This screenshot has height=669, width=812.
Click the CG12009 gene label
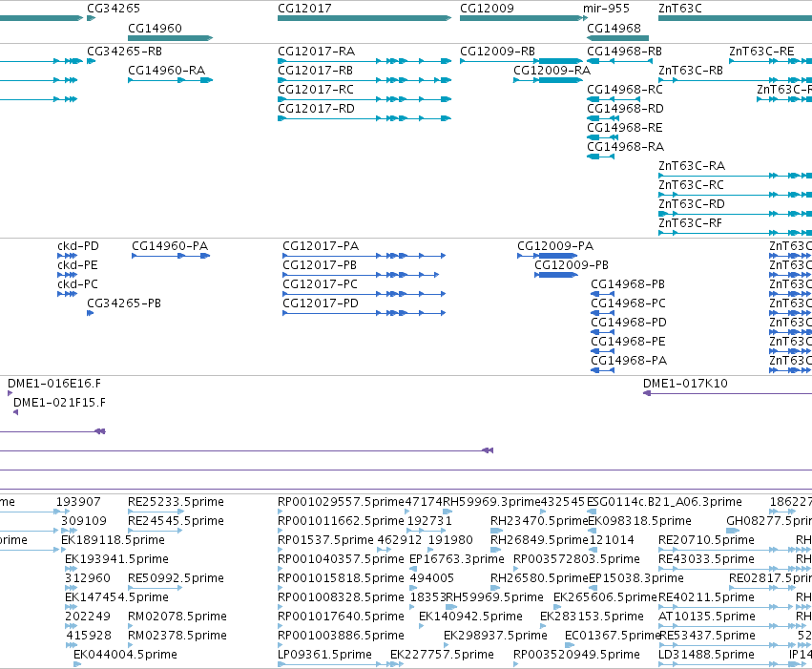click(x=487, y=9)
